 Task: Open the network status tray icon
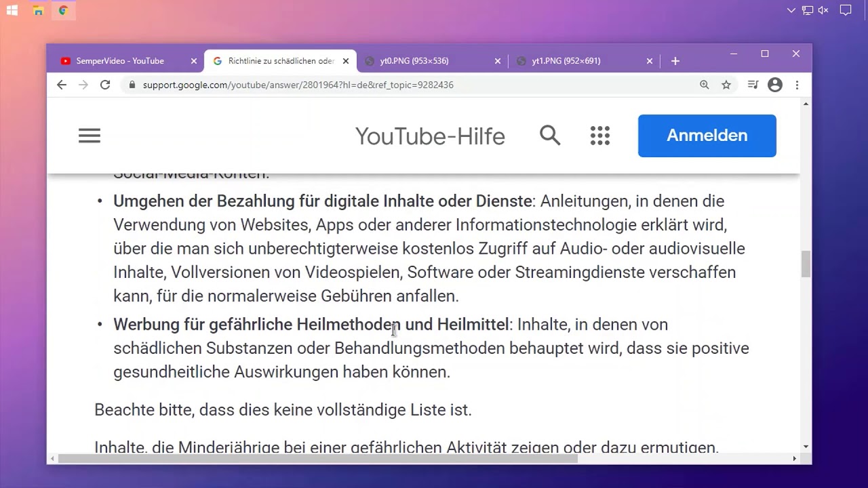coord(808,10)
